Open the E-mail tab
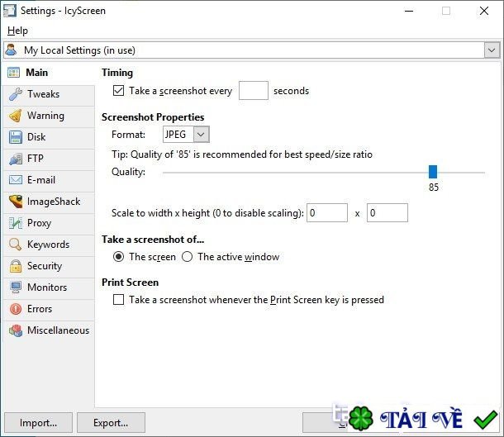The width and height of the screenshot is (504, 437). (x=49, y=180)
